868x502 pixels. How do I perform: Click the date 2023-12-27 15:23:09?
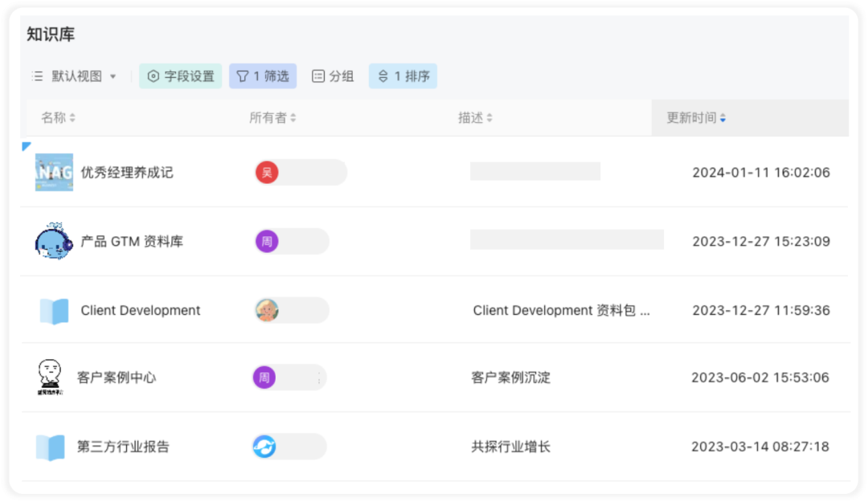click(x=761, y=241)
